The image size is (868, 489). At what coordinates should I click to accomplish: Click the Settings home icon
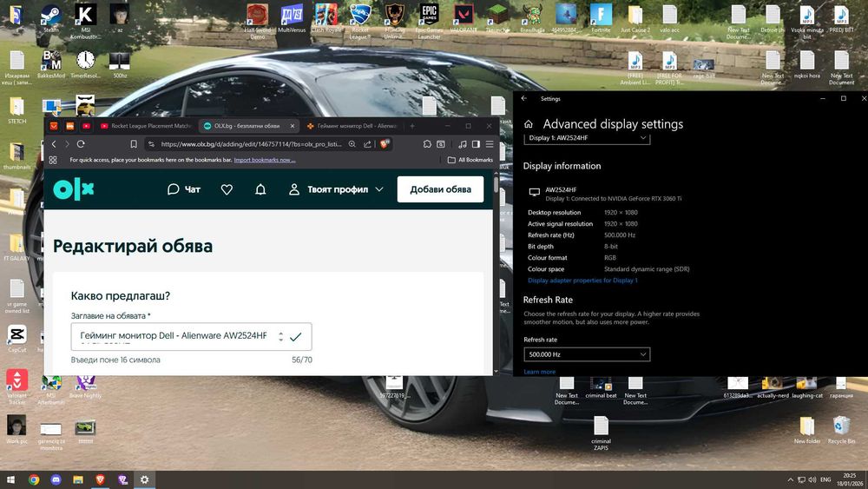(x=529, y=124)
